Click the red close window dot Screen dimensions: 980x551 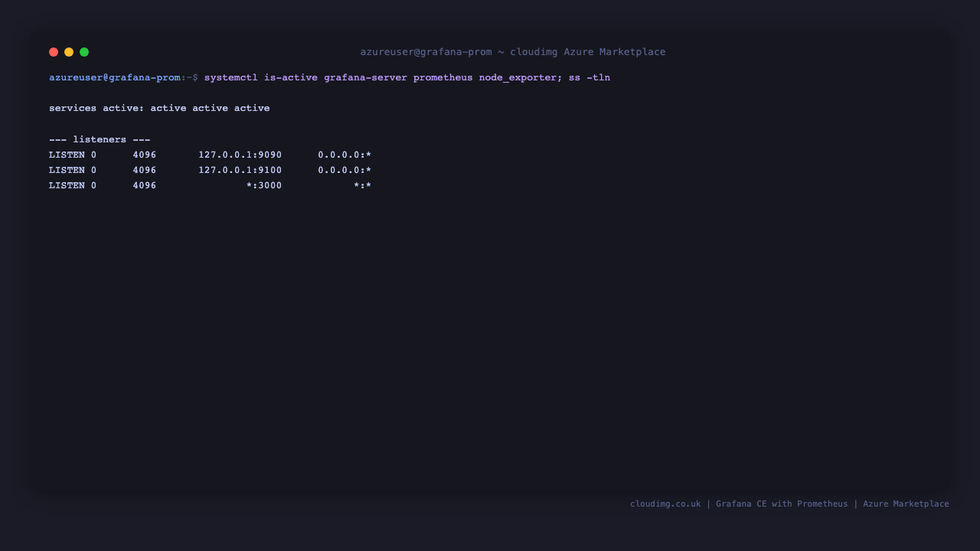click(54, 52)
